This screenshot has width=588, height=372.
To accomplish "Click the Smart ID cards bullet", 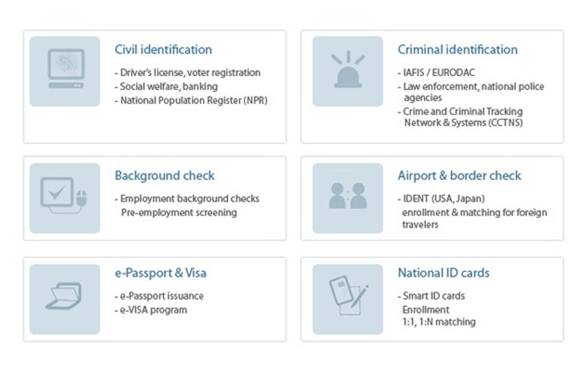I will coord(431,296).
